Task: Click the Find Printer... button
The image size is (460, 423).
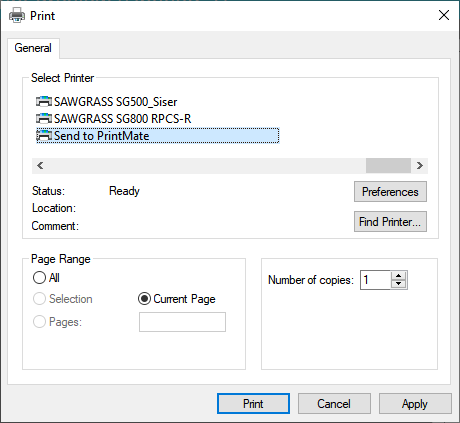Action: click(390, 222)
